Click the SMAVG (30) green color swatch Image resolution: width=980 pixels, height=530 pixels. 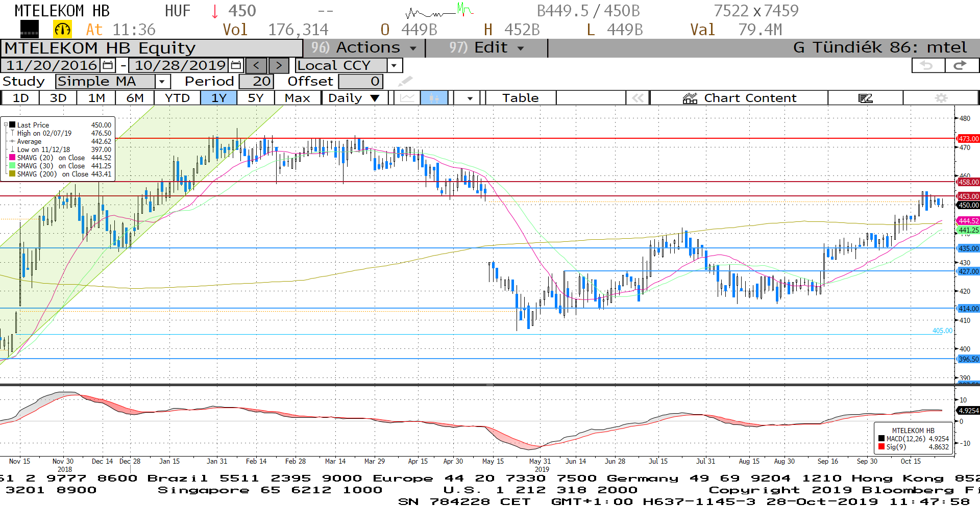(x=12, y=166)
